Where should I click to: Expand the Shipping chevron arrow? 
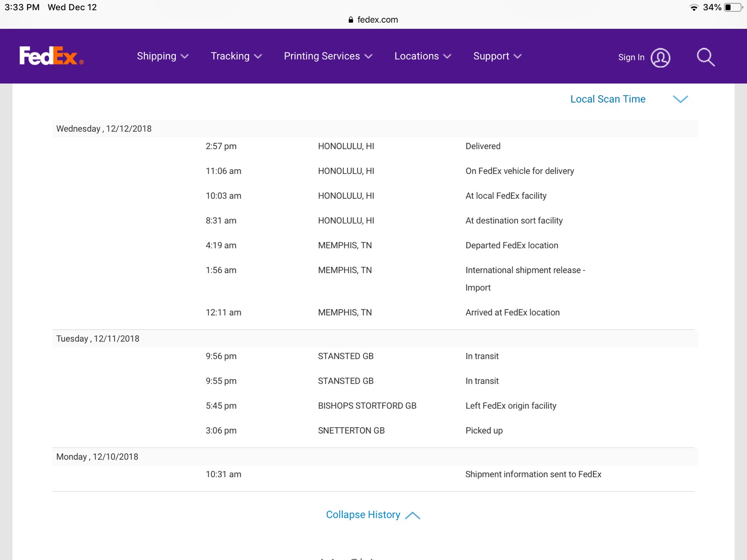coord(185,57)
